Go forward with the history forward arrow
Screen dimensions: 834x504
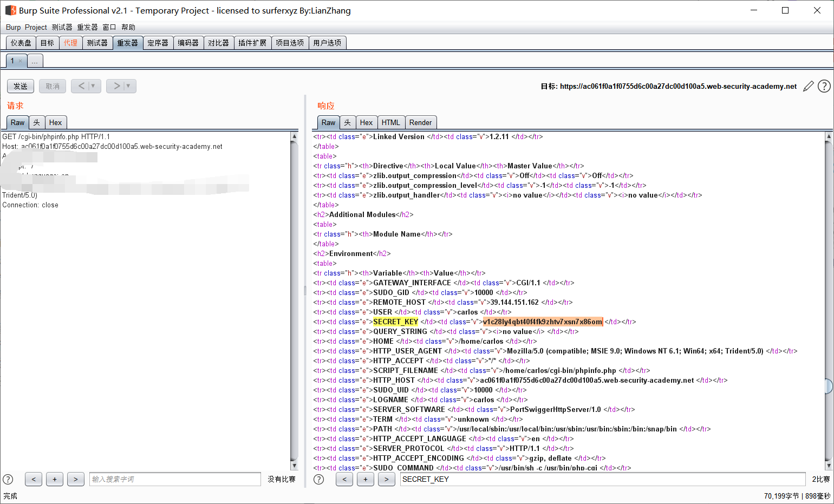click(x=116, y=86)
